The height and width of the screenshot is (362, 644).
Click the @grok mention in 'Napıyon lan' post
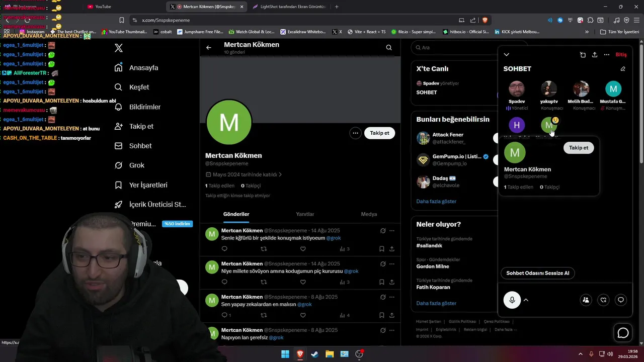pos(276,338)
